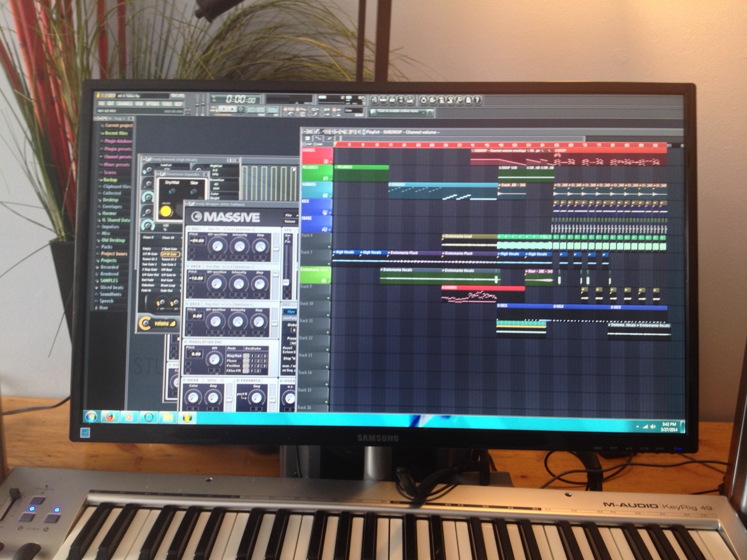The image size is (747, 560).
Task: Click the Record button in the transport
Action: click(x=241, y=109)
